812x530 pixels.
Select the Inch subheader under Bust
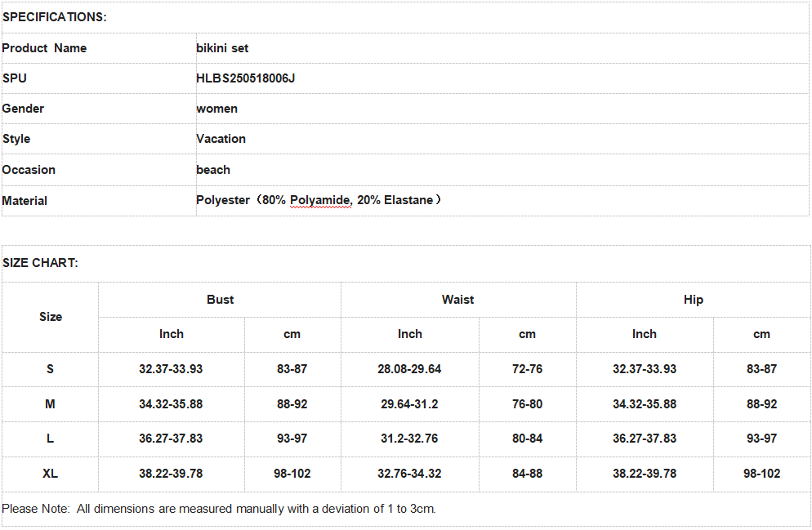click(x=172, y=334)
